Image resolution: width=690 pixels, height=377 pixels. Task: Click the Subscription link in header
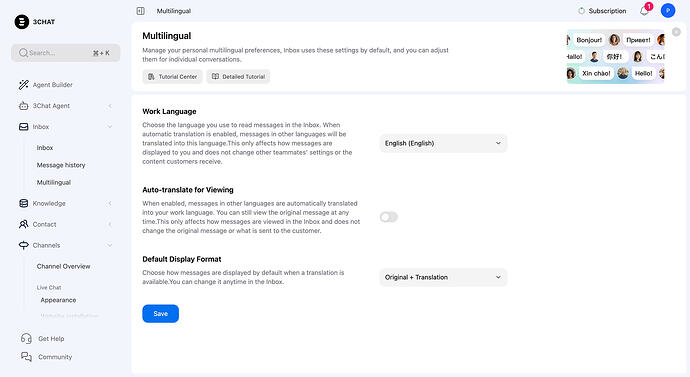(607, 11)
